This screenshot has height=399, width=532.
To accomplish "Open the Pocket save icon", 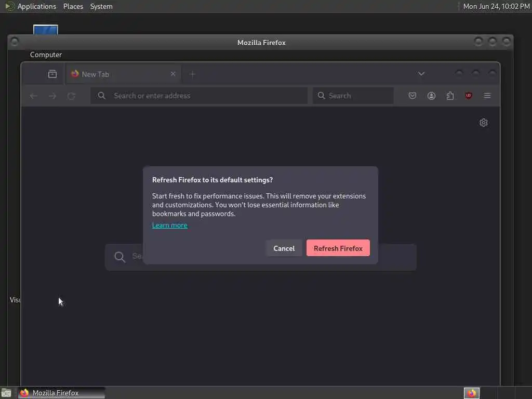I will coord(412,96).
